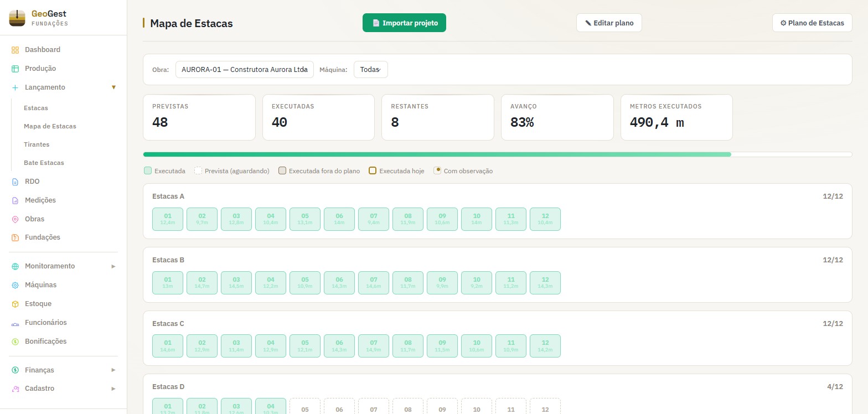Click the Medições icon in sidebar
The width and height of the screenshot is (868, 414).
point(15,200)
